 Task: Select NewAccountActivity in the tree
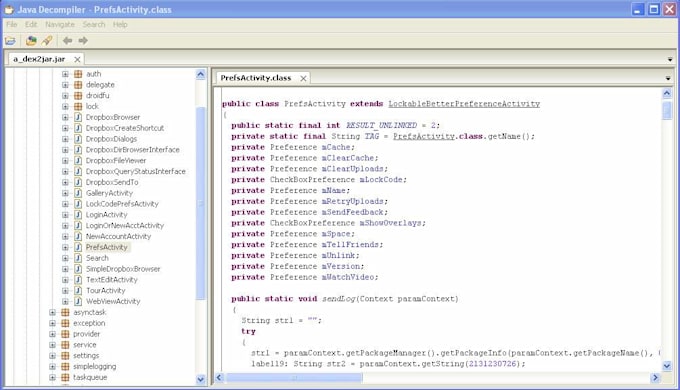tap(118, 236)
